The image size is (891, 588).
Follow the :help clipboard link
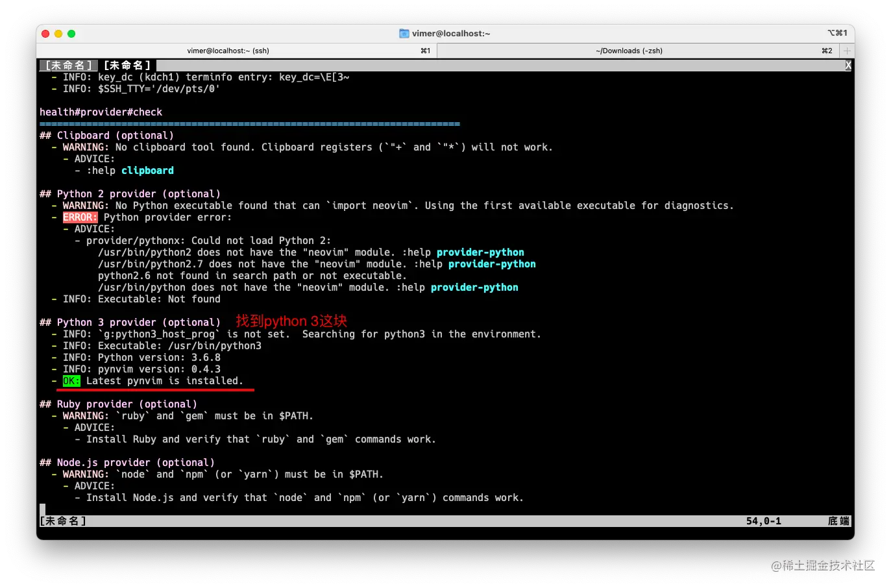tap(147, 171)
